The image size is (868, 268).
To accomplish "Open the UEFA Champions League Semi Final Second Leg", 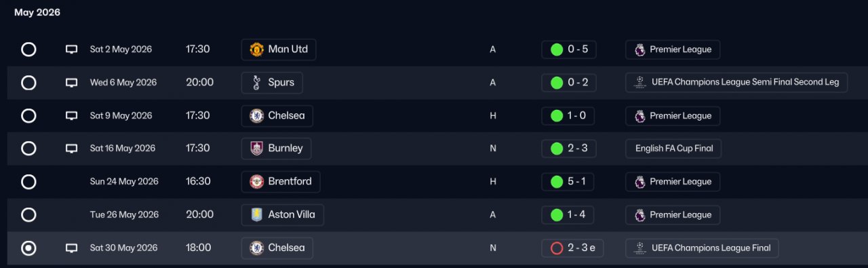I will pyautogui.click(x=736, y=83).
